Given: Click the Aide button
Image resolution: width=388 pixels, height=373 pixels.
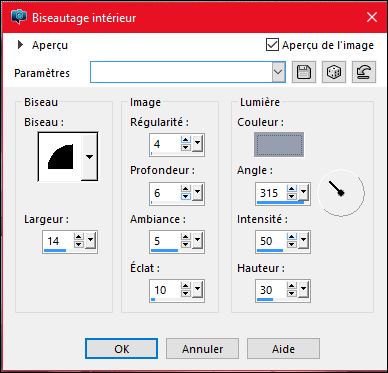Looking at the screenshot, I should point(283,349).
